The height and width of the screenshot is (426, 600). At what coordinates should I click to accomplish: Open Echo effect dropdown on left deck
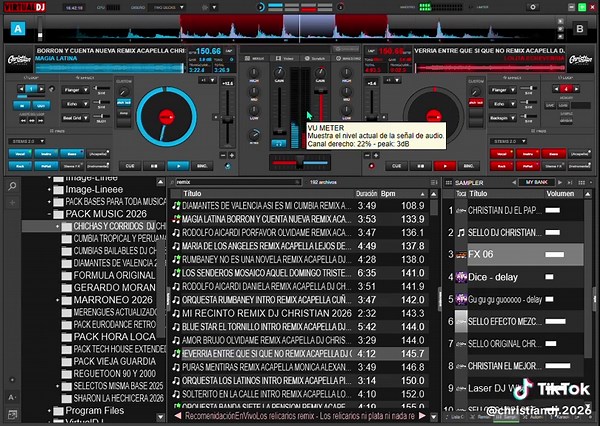[75, 104]
